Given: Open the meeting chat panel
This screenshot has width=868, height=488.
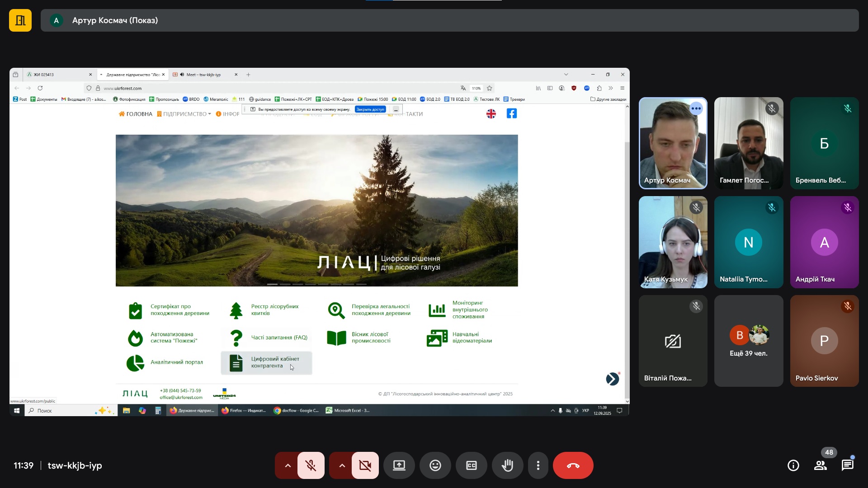Looking at the screenshot, I should pyautogui.click(x=847, y=465).
